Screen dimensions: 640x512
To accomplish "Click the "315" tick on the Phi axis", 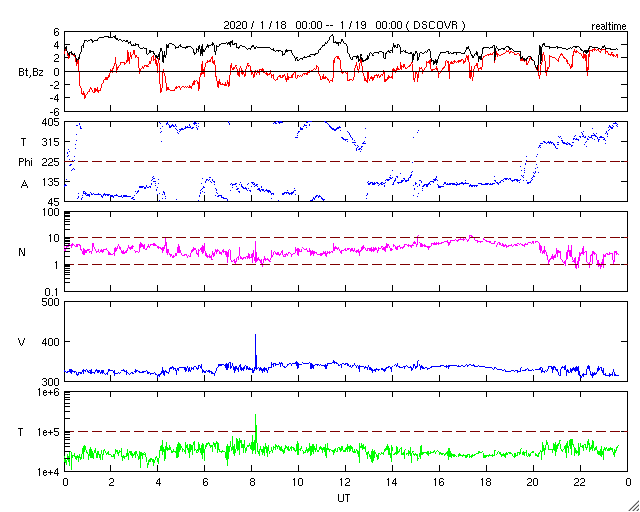I will tap(52, 142).
